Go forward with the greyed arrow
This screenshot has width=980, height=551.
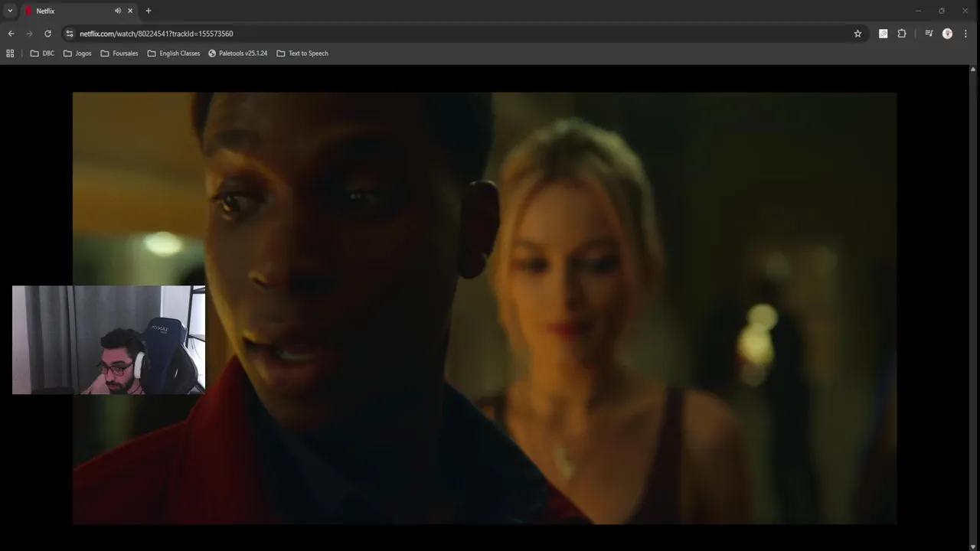(29, 34)
